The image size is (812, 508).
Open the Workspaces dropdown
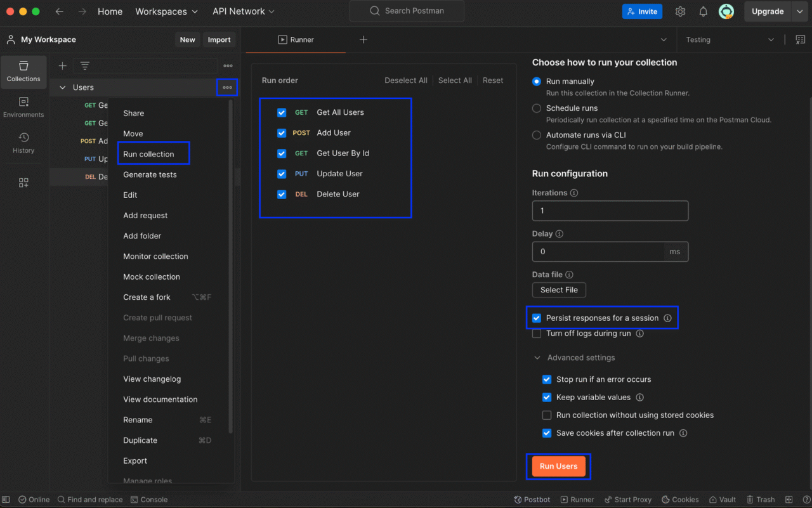167,11
